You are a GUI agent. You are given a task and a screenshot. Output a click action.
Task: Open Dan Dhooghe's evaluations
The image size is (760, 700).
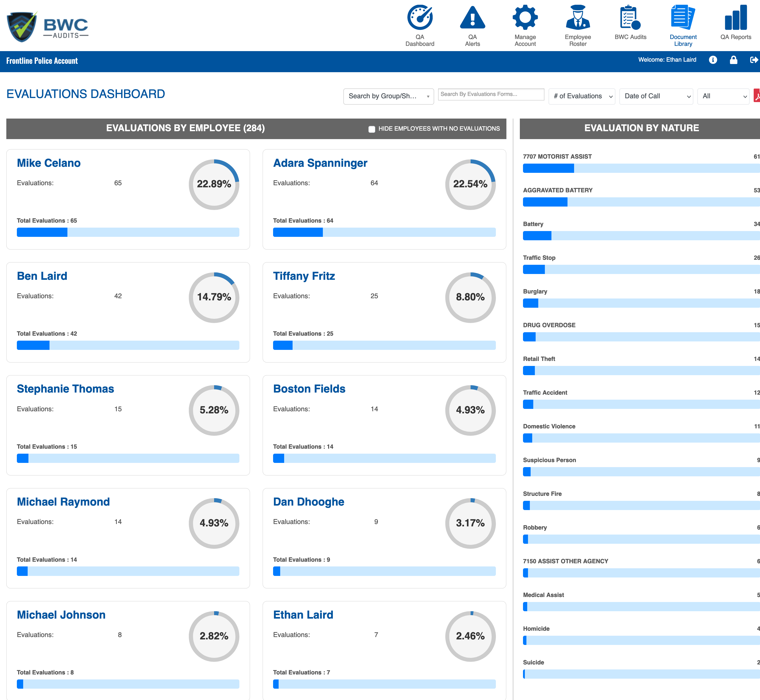click(308, 502)
